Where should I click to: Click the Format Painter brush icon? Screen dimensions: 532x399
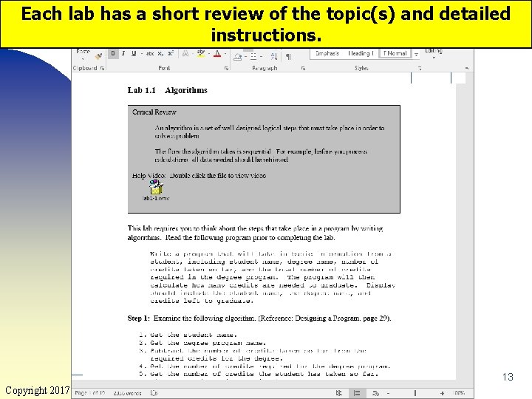pyautogui.click(x=98, y=56)
